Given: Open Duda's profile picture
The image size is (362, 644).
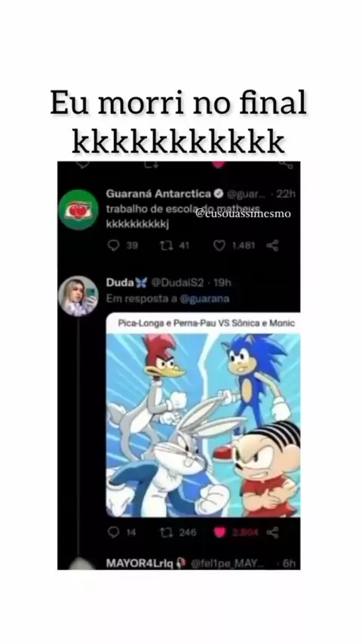Looking at the screenshot, I should (x=78, y=296).
